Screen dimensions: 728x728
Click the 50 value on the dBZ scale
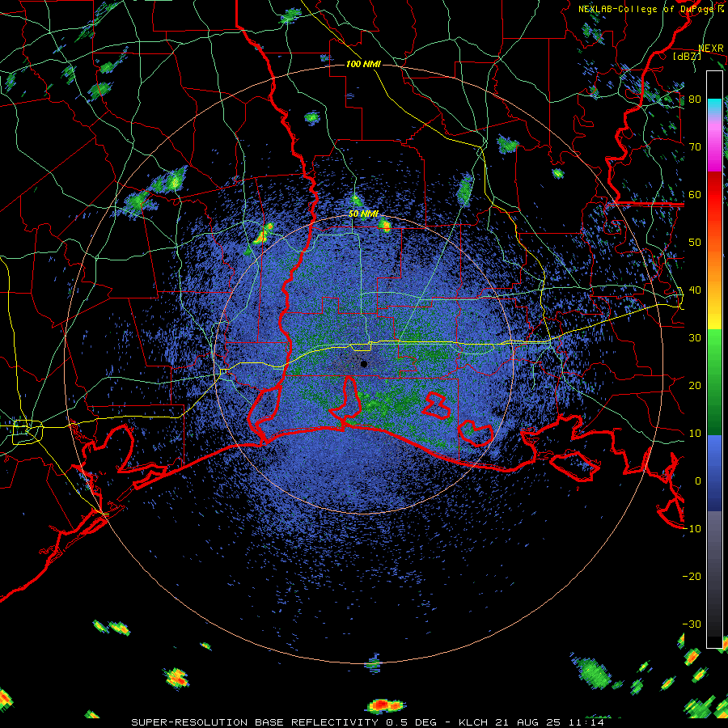pyautogui.click(x=695, y=243)
